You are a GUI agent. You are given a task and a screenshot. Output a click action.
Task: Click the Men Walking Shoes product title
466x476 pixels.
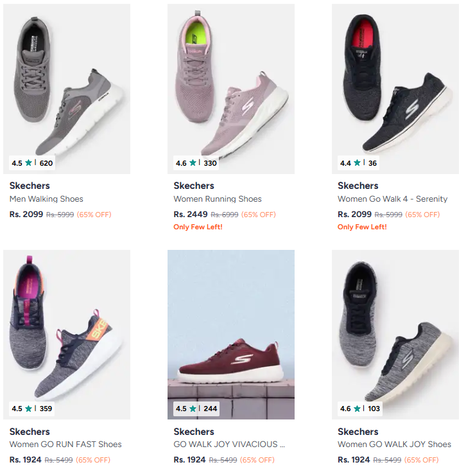[46, 199]
